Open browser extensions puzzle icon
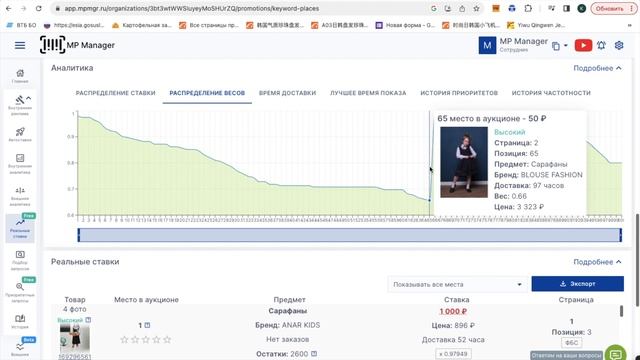The width and height of the screenshot is (640, 360). pos(528,8)
